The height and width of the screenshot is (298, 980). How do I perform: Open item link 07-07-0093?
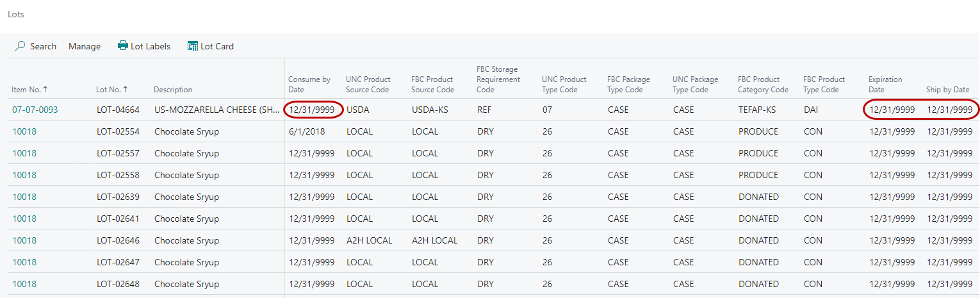35,110
